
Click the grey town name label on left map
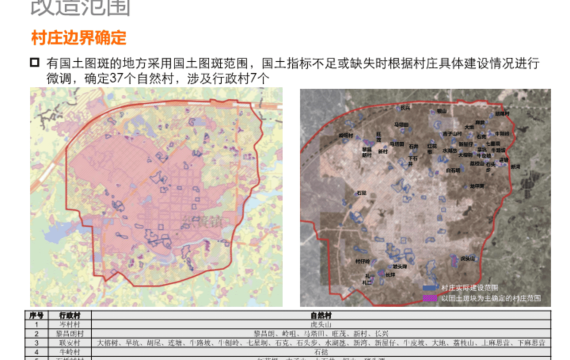[201, 220]
